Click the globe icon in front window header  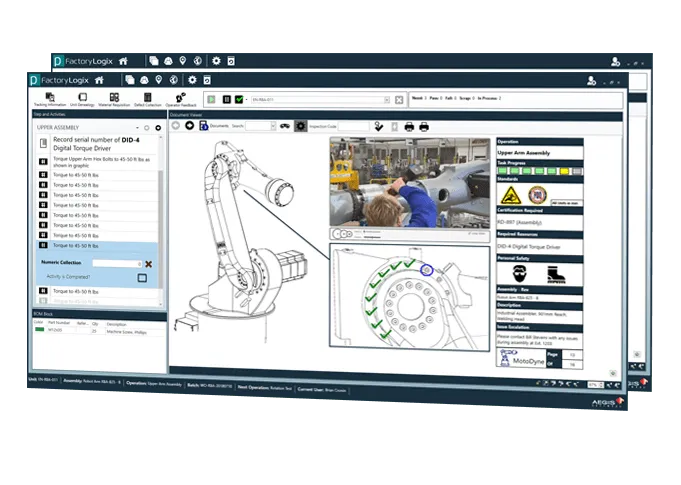coord(173,79)
